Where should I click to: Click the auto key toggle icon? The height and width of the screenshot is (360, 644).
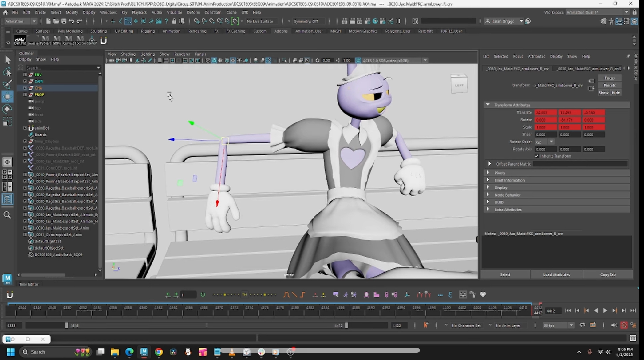624,325
